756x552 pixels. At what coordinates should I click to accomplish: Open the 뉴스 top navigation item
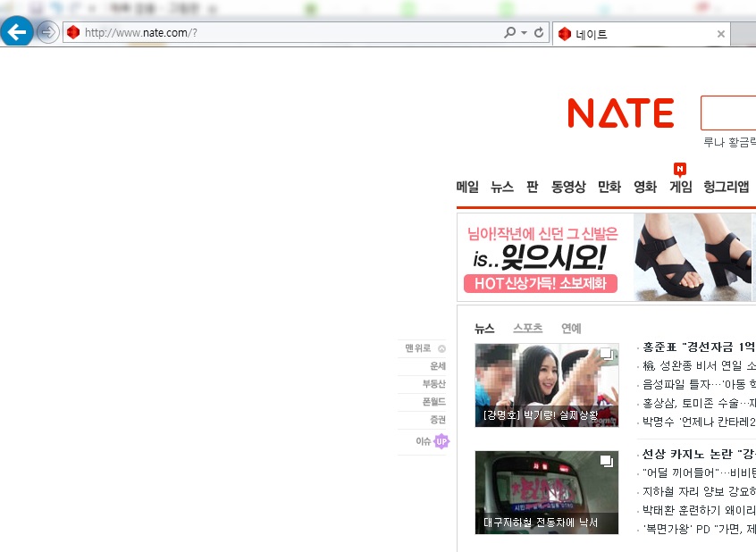click(x=502, y=187)
